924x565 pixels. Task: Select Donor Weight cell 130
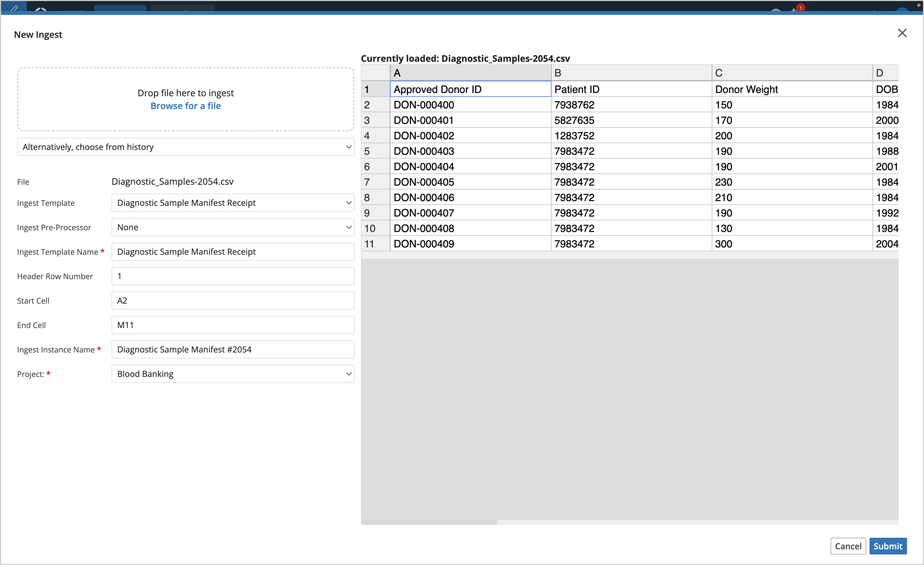coord(792,228)
